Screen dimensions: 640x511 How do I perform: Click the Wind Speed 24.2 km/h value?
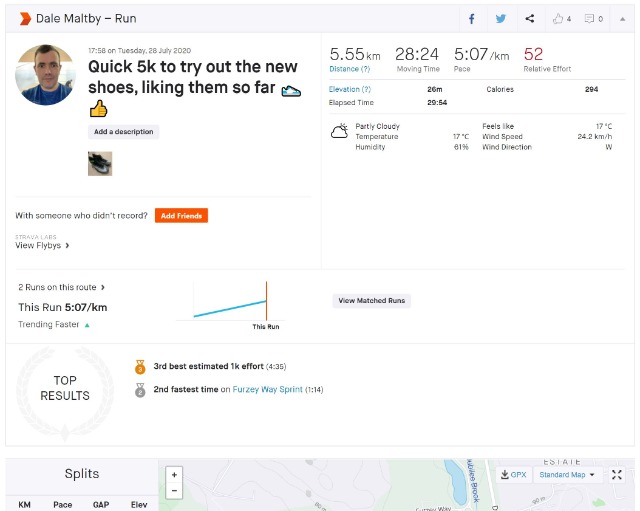594,137
